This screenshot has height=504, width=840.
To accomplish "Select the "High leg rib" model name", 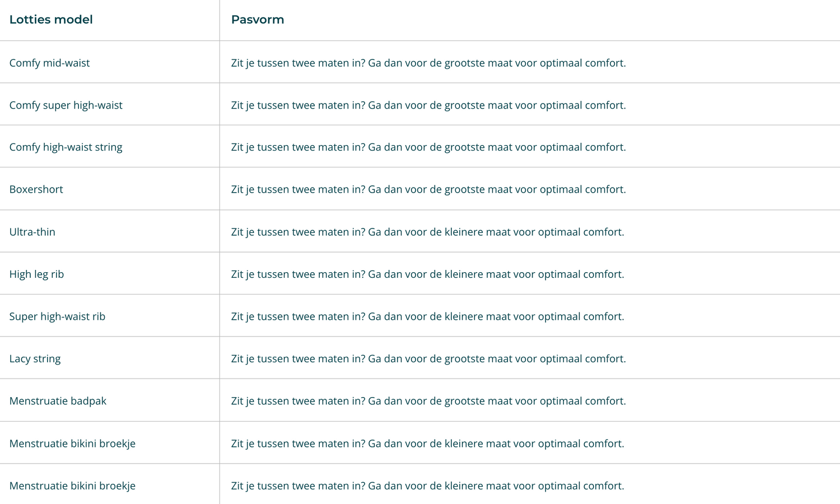I will (36, 274).
